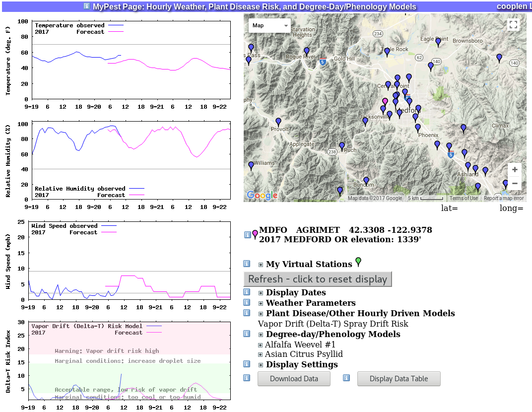Pick the station marker at Table Rock
This screenshot has height=412, width=532.
point(387,52)
